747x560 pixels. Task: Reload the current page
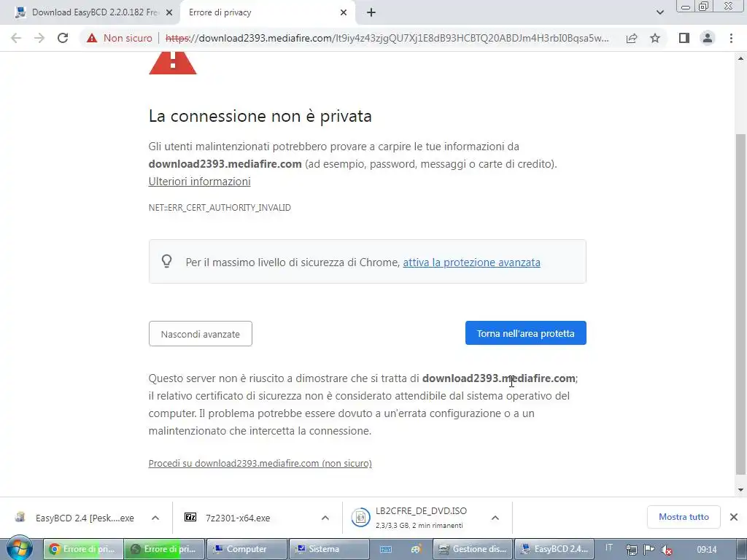63,38
